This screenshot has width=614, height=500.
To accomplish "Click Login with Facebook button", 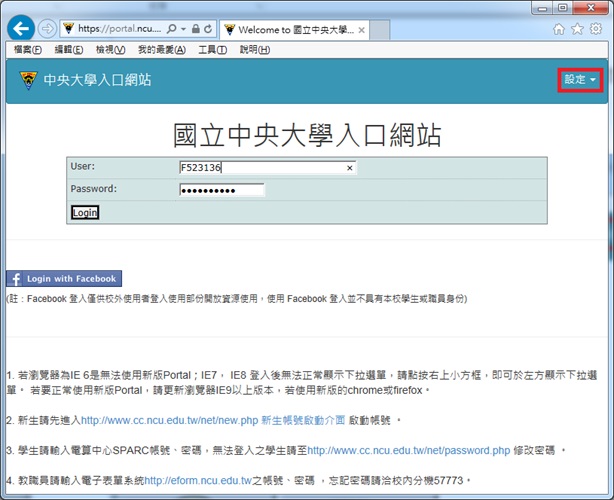I will coord(62,279).
